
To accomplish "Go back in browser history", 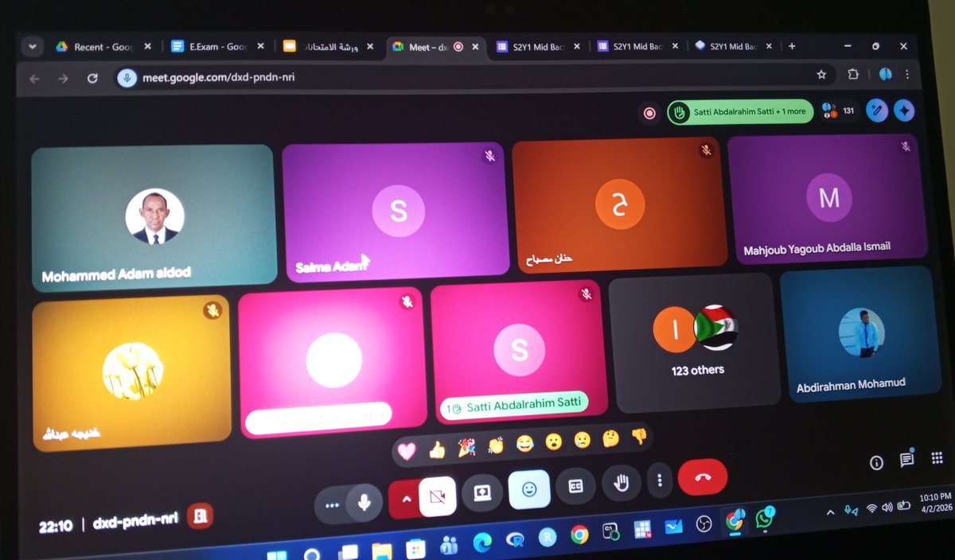I will (x=34, y=79).
